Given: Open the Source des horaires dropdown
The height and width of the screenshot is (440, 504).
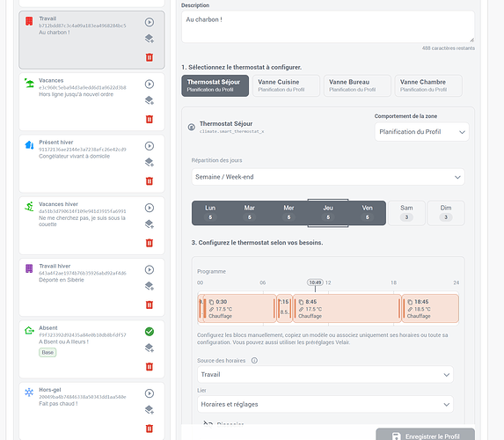Looking at the screenshot, I should coord(325,374).
